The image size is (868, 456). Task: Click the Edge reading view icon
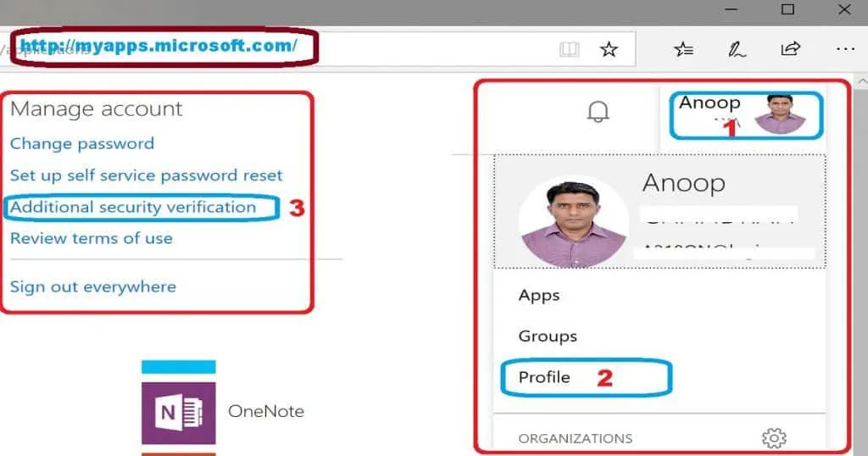(x=569, y=50)
